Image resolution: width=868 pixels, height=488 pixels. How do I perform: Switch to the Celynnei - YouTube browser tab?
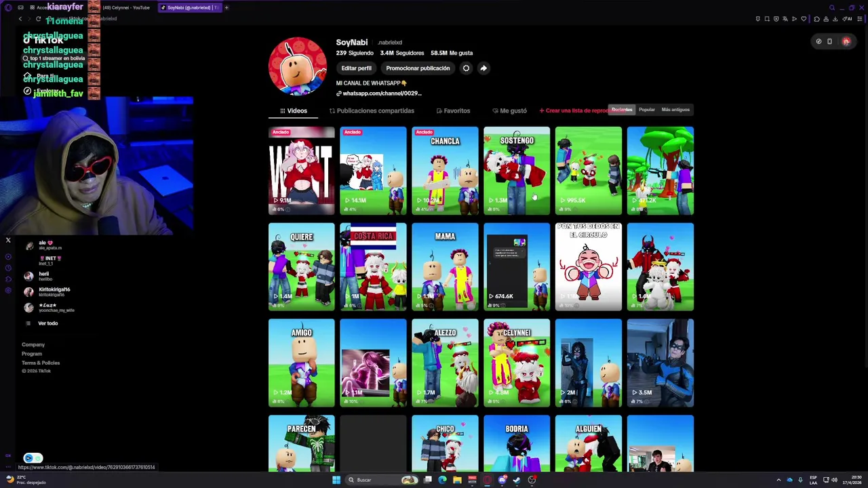point(126,7)
